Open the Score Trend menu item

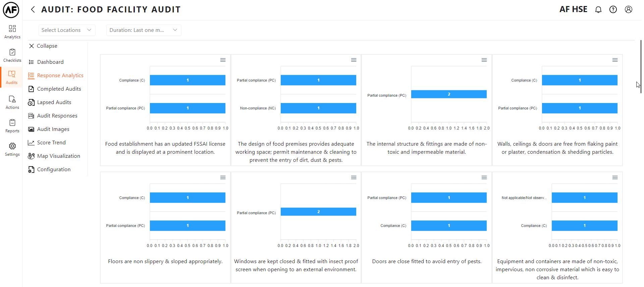[51, 143]
